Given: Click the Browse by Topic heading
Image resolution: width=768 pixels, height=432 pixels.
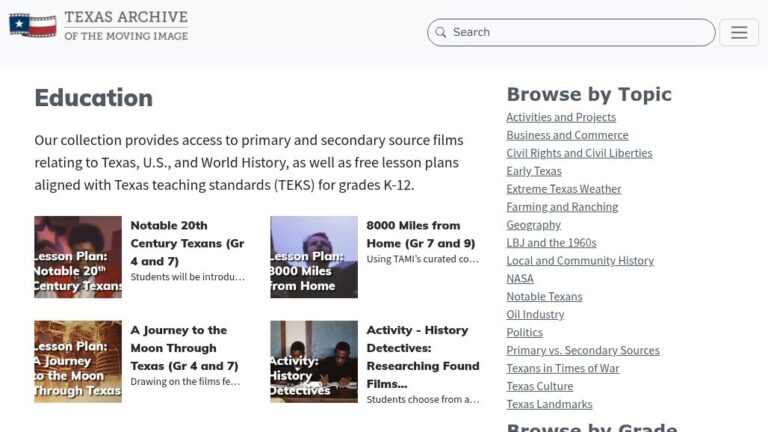Looking at the screenshot, I should pos(589,95).
